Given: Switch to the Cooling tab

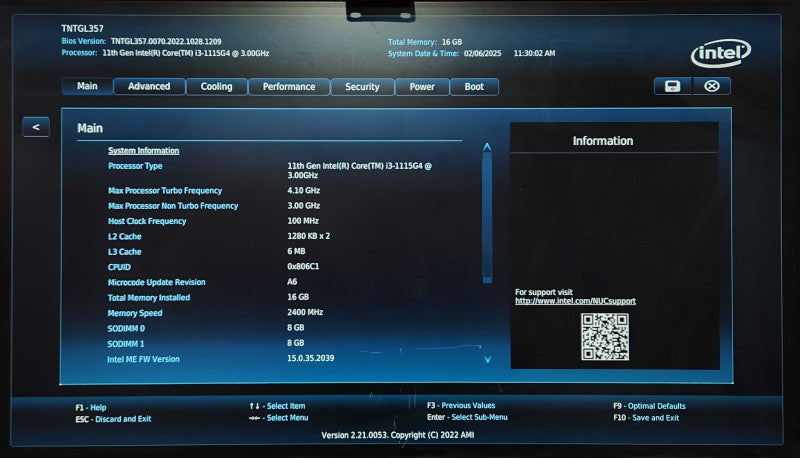Looking at the screenshot, I should pos(216,87).
